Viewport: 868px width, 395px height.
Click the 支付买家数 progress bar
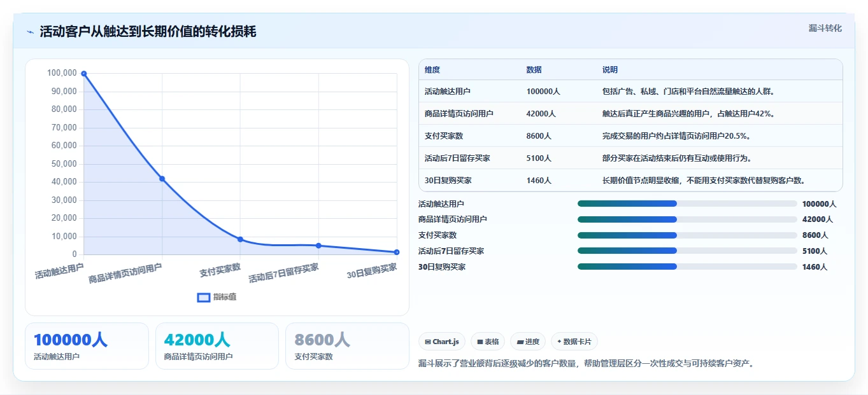click(687, 235)
